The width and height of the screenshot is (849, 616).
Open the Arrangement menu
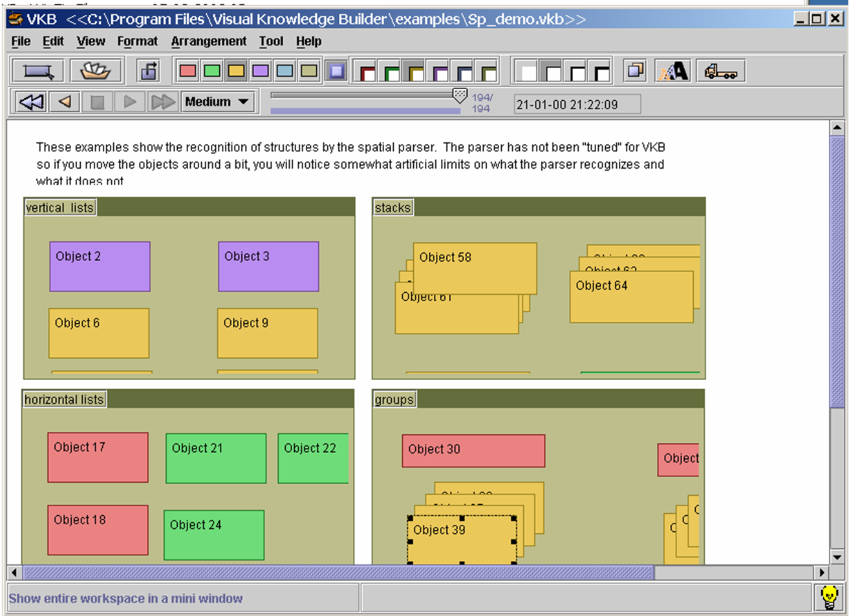pos(209,41)
